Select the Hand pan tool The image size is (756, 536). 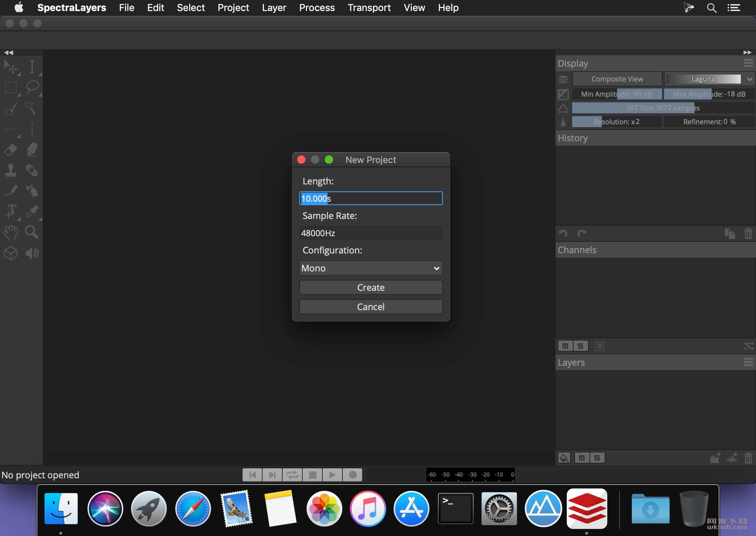(11, 232)
